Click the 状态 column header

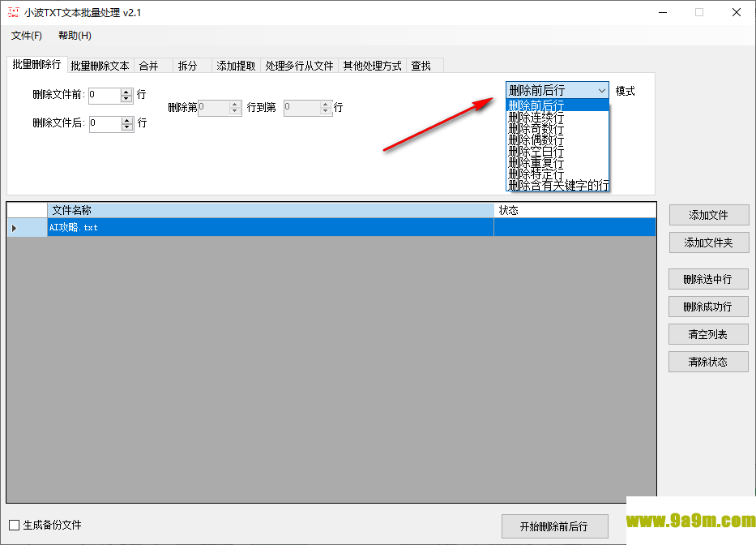[574, 210]
